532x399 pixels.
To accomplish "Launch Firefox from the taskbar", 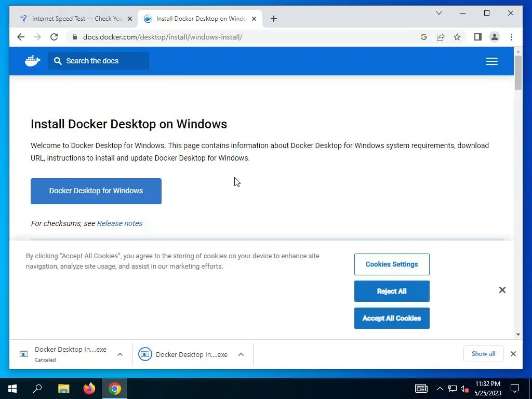I will pos(89,389).
